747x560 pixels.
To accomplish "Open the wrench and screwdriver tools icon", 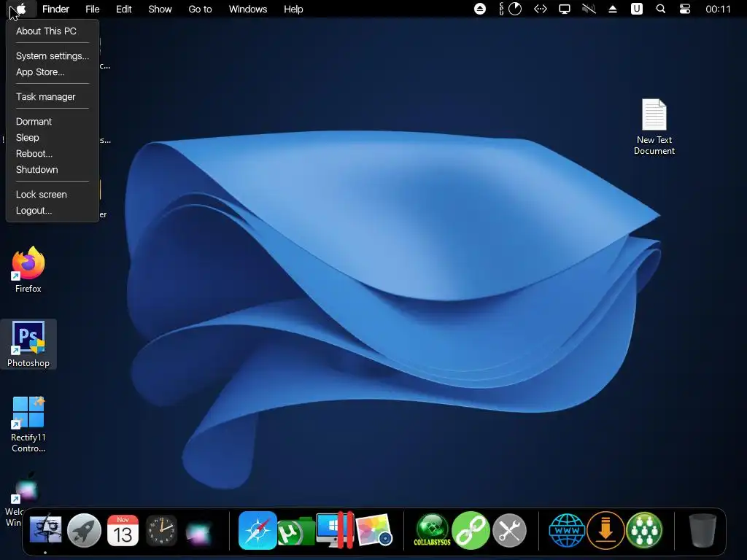I will coord(509,530).
